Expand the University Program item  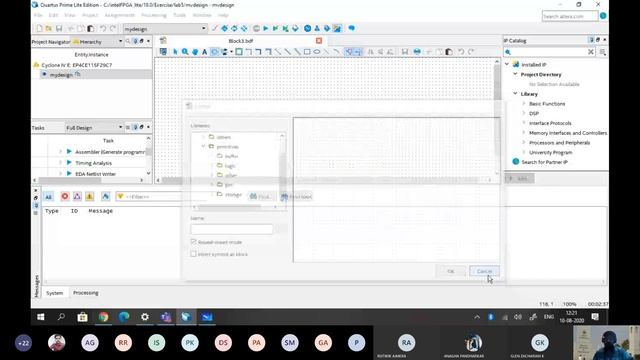(524, 152)
